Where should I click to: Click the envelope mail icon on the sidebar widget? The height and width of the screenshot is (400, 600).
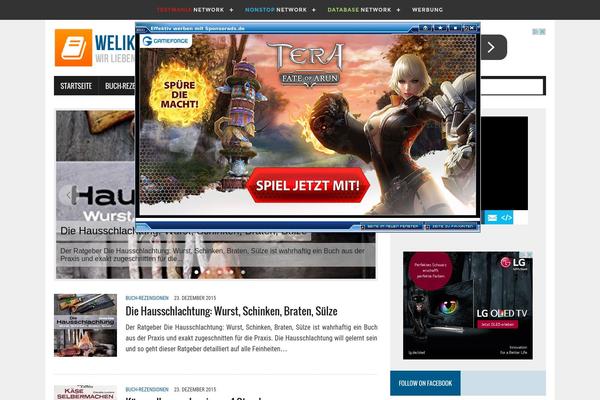[492, 218]
